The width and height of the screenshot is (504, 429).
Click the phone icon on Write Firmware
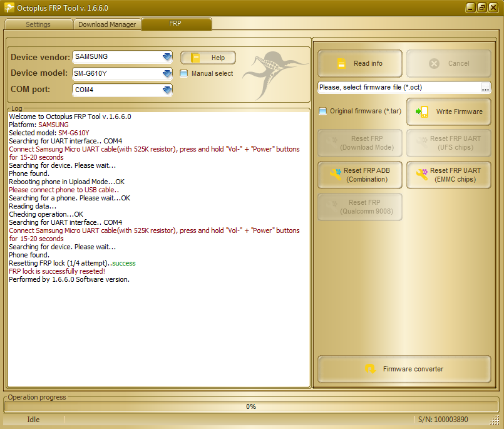click(422, 111)
